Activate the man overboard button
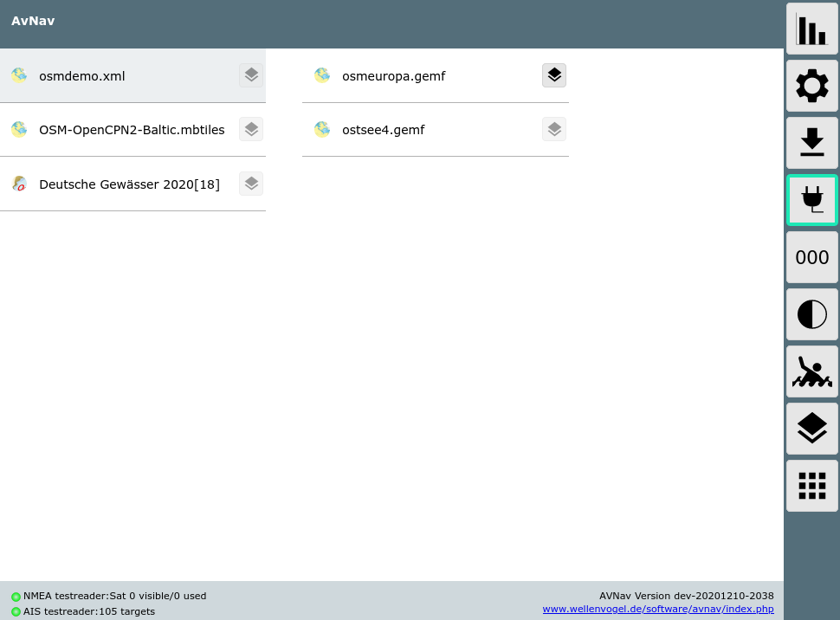840x620 pixels. point(811,371)
